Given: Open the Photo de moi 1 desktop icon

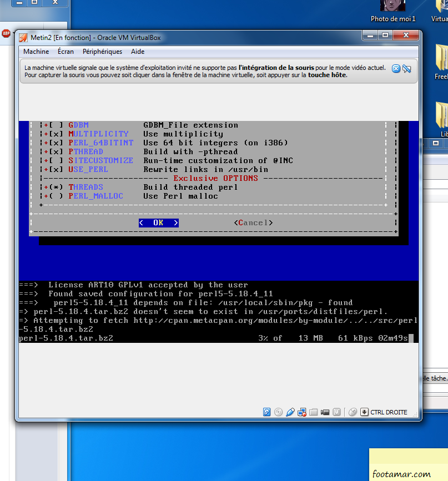Looking at the screenshot, I should pos(392,11).
